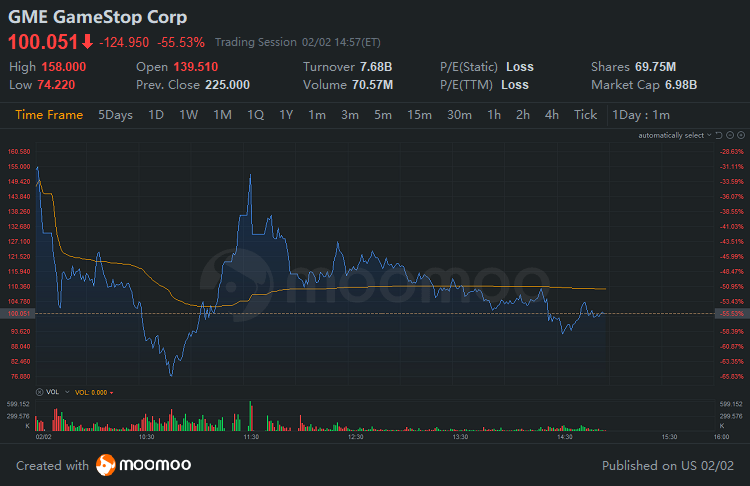Switch to the Tick chart view
This screenshot has width=750, height=486.
(585, 115)
